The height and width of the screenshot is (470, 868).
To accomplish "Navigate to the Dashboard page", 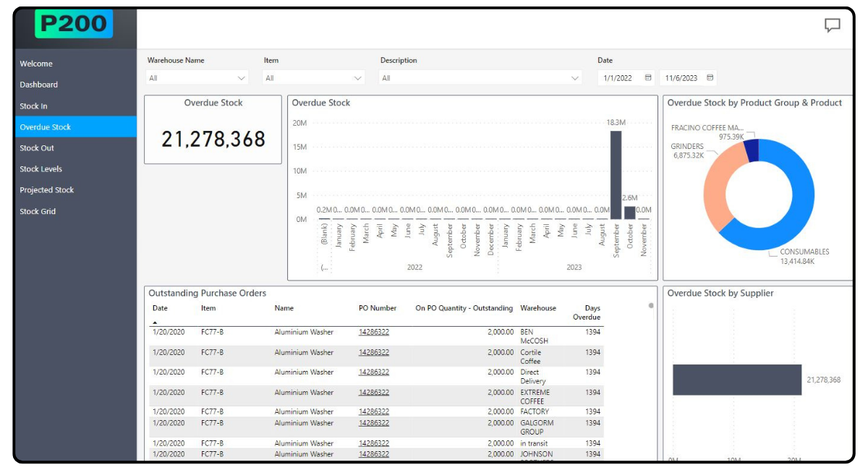I will coord(38,85).
